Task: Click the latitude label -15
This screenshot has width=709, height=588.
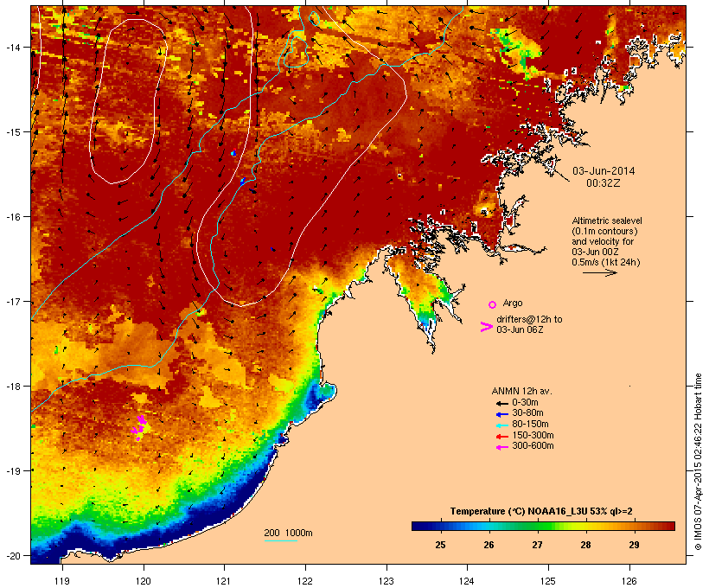Action: pos(12,132)
